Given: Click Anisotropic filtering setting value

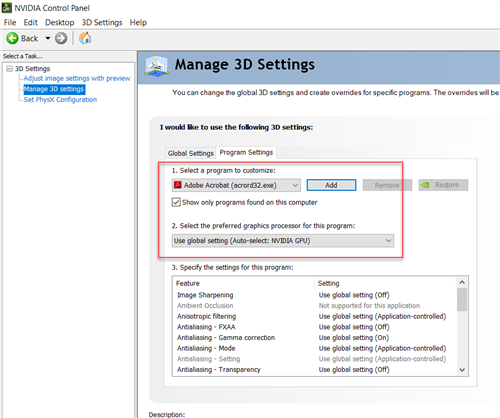Looking at the screenshot, I should point(382,316).
